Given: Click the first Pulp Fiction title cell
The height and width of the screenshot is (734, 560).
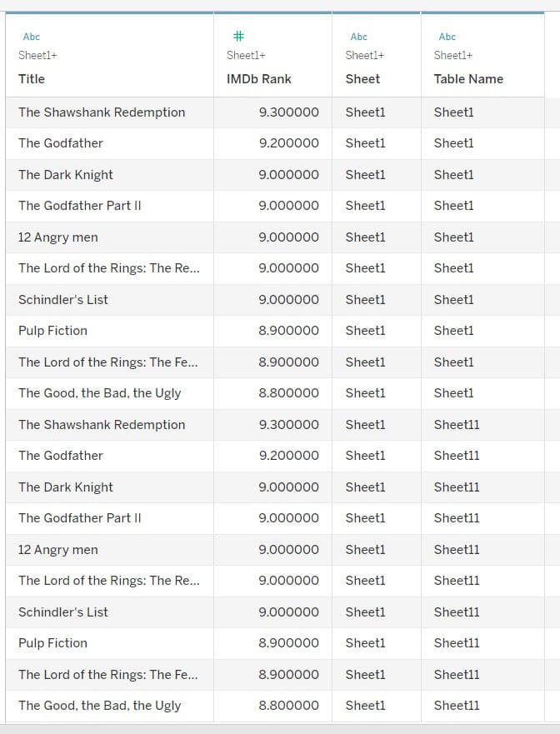Looking at the screenshot, I should 52,331.
